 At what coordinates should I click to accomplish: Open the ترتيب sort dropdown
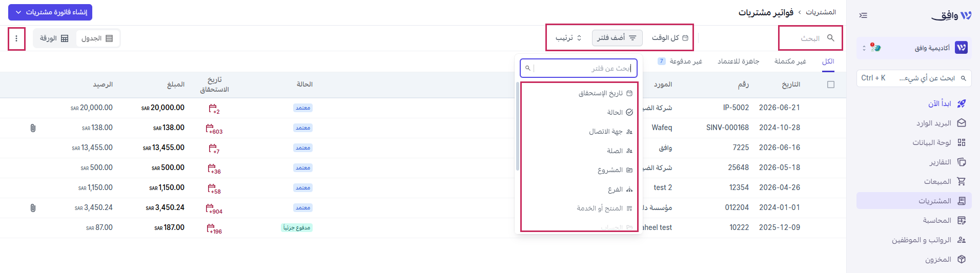pos(568,38)
